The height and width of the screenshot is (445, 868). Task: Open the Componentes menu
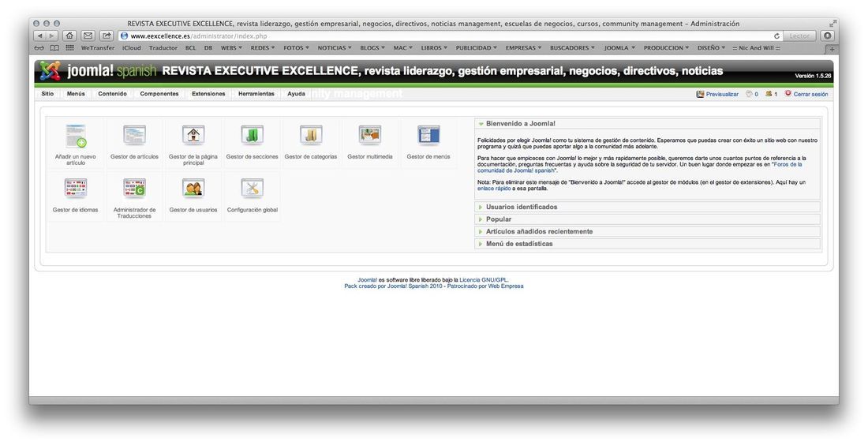coord(159,94)
